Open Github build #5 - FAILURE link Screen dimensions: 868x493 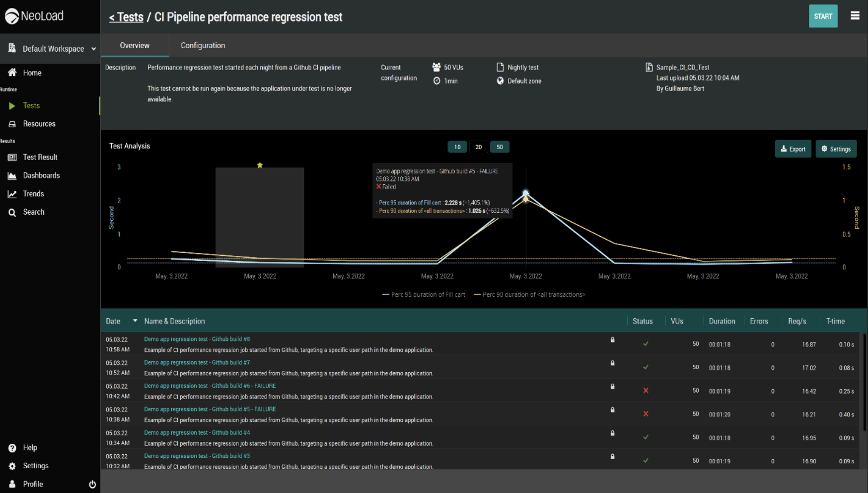pos(210,409)
